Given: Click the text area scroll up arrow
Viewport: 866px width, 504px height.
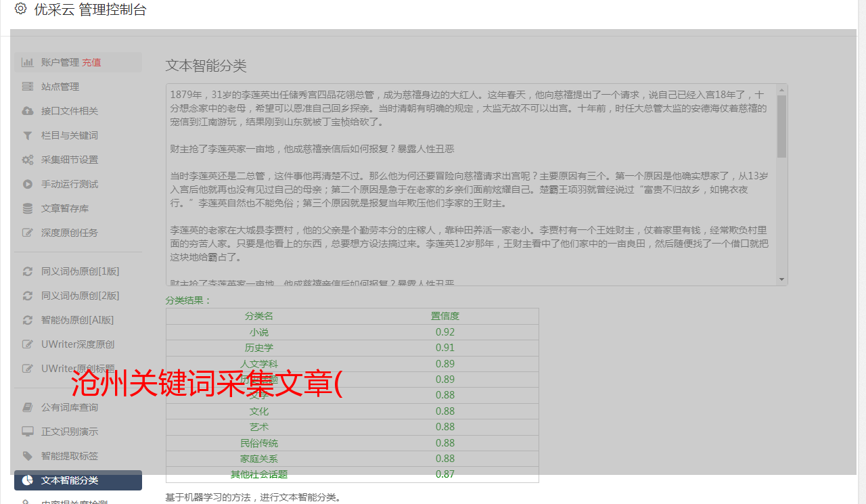Looking at the screenshot, I should point(782,89).
